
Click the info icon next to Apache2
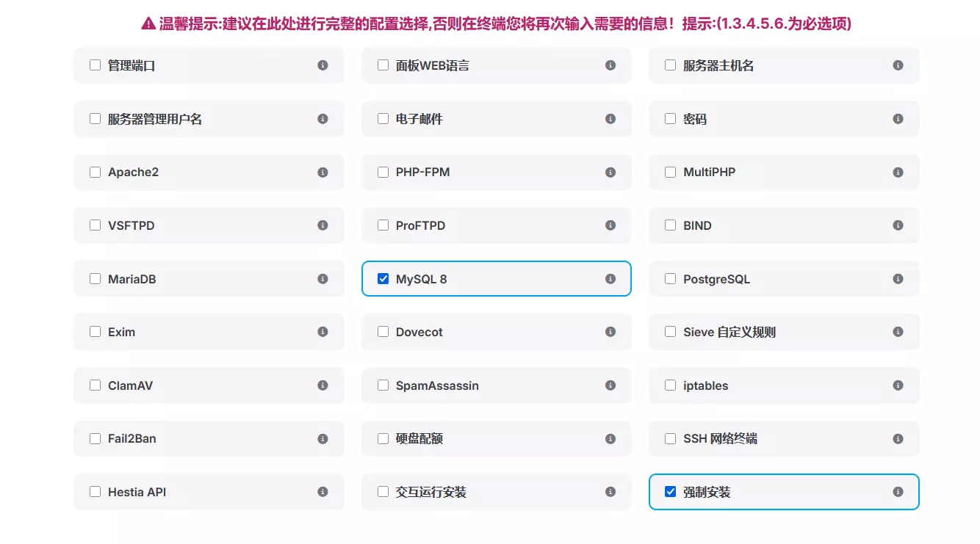coord(323,173)
